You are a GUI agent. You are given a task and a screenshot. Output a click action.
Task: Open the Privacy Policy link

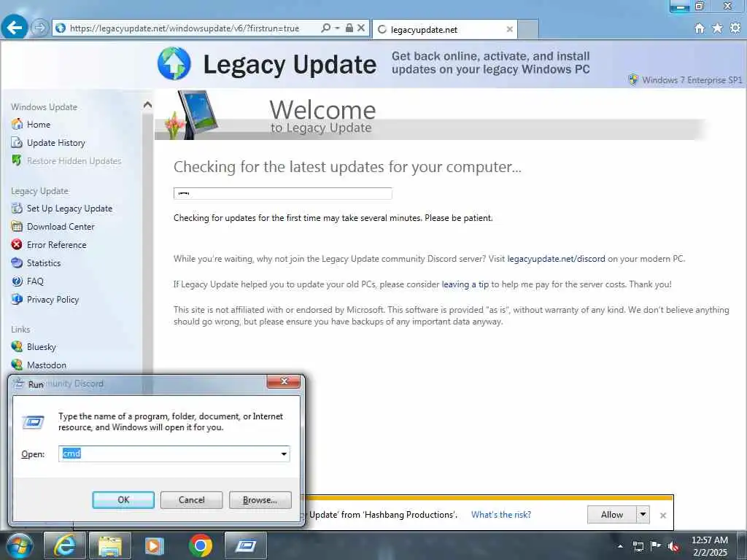coord(53,300)
